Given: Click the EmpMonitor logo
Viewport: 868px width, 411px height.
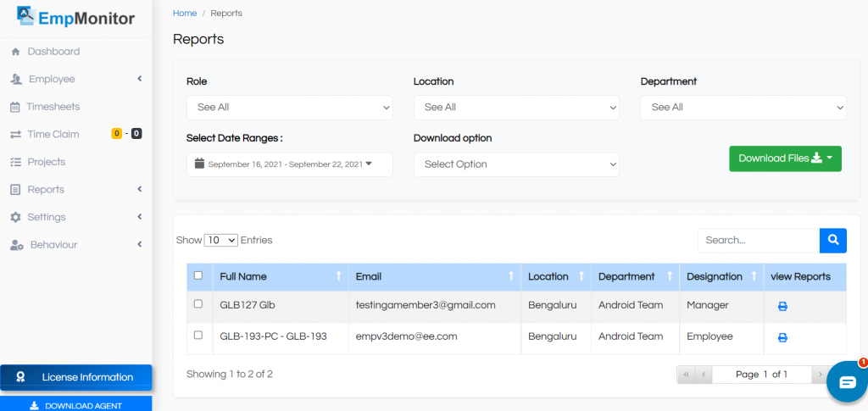Looking at the screenshot, I should pos(75,17).
